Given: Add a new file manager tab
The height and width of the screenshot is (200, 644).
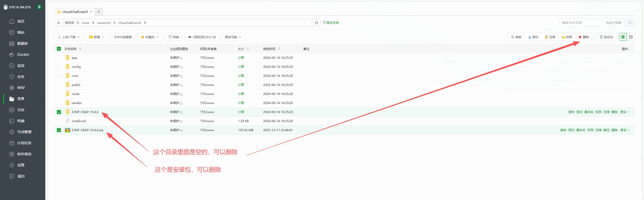Looking at the screenshot, I should [99, 12].
